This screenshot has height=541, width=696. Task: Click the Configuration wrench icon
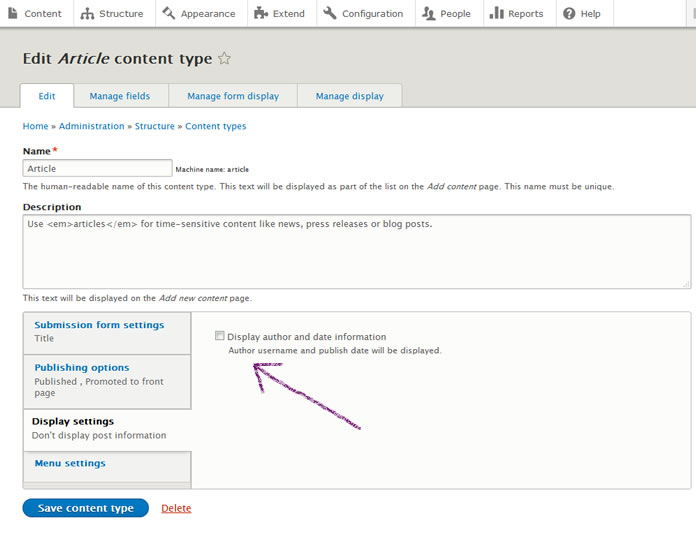[330, 14]
